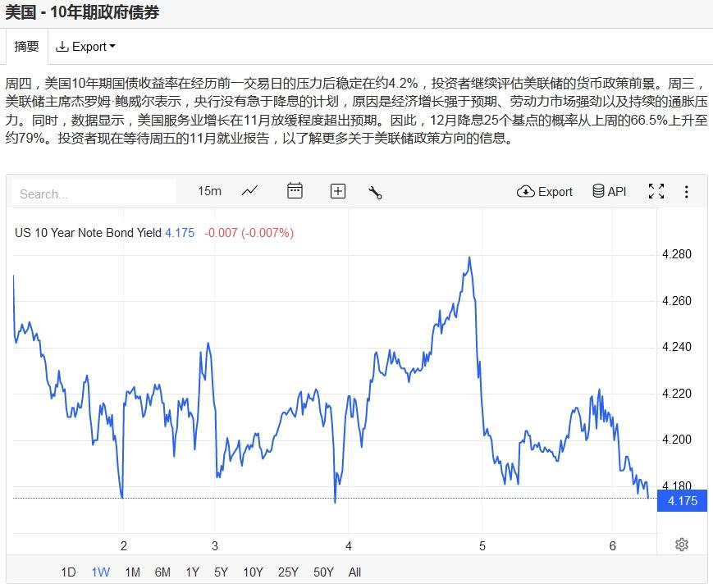This screenshot has height=588, width=713.
Task: Open the three-dot vertical more menu
Action: coord(686,191)
